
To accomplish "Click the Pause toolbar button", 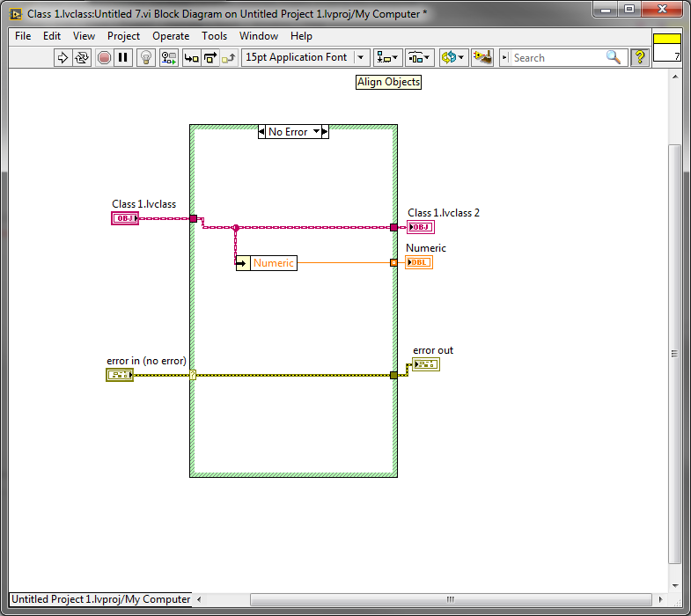I will point(123,57).
